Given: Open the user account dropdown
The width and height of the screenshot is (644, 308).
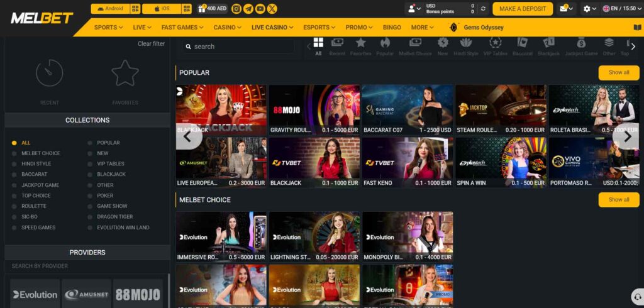Looking at the screenshot, I should click(414, 9).
